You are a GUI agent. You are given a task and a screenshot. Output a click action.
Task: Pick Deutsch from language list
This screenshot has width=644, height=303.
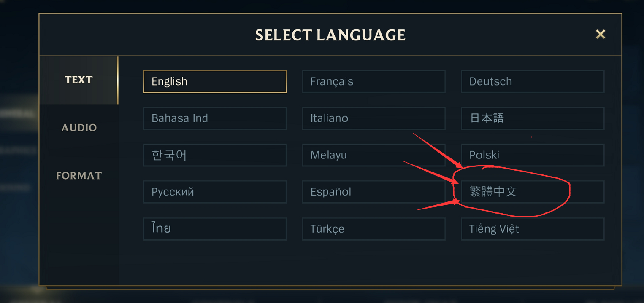533,81
